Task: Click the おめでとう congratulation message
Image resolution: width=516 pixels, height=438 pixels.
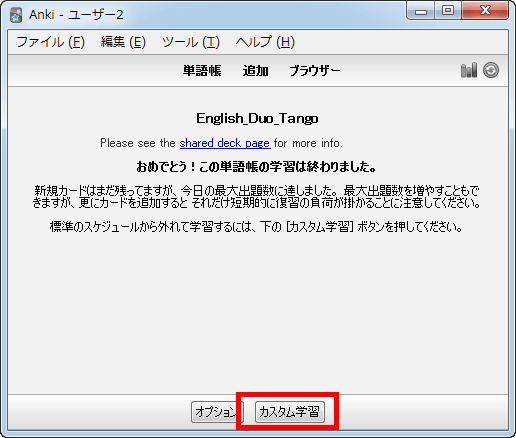Action: pyautogui.click(x=256, y=167)
